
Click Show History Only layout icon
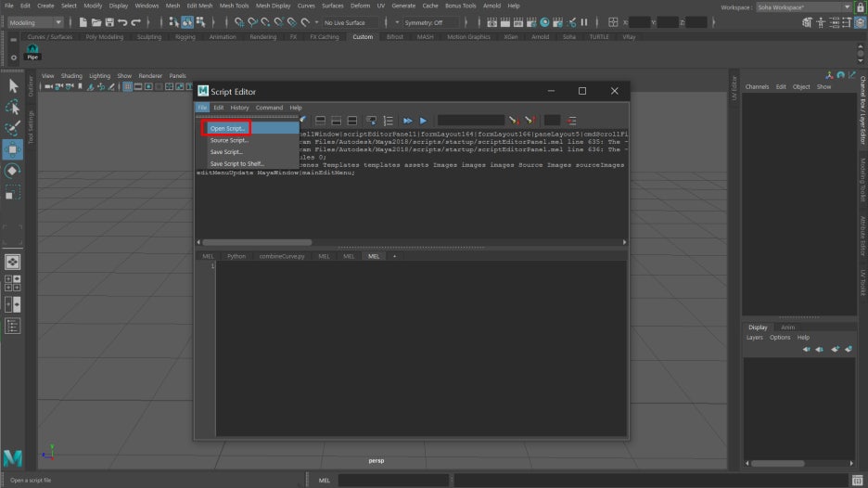click(320, 121)
